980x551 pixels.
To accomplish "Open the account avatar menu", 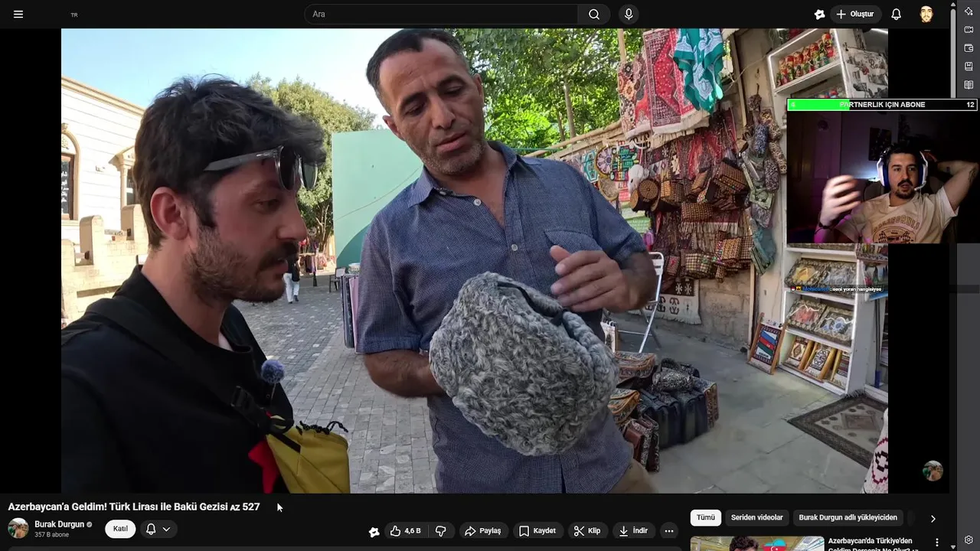I will 926,14.
